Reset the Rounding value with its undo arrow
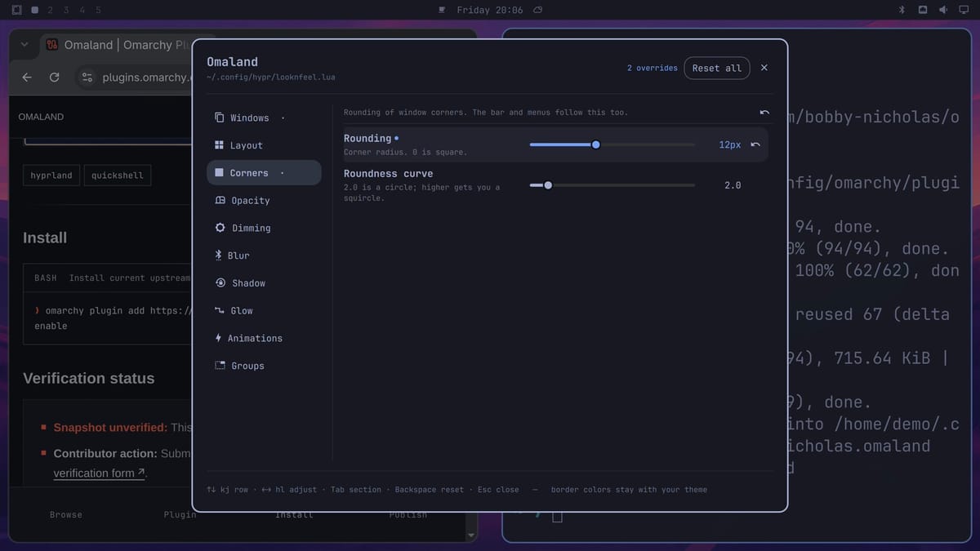 755,144
